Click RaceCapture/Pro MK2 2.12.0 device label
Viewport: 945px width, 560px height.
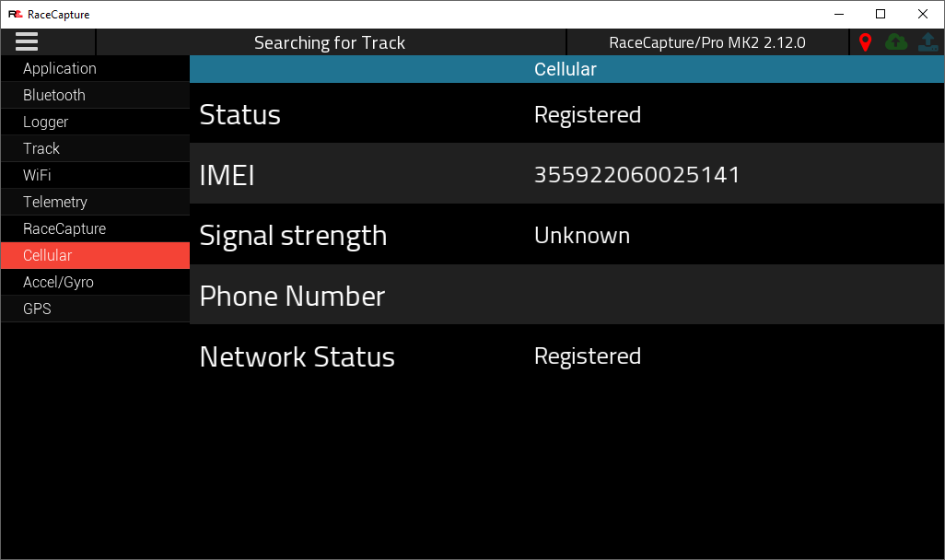(x=707, y=42)
